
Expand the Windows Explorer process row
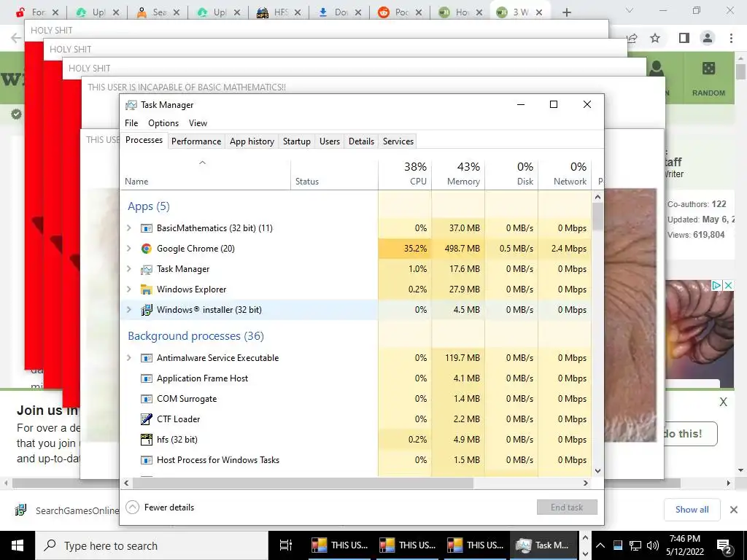point(128,289)
